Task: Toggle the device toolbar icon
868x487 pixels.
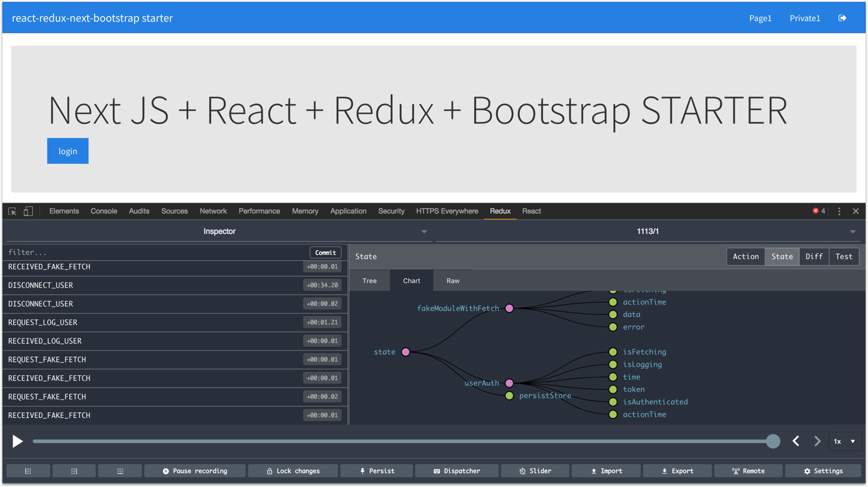Action: coord(28,211)
